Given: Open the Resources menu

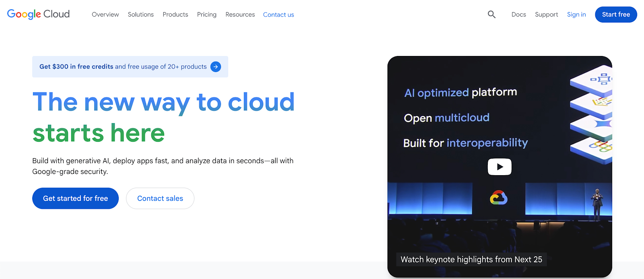Looking at the screenshot, I should tap(240, 14).
